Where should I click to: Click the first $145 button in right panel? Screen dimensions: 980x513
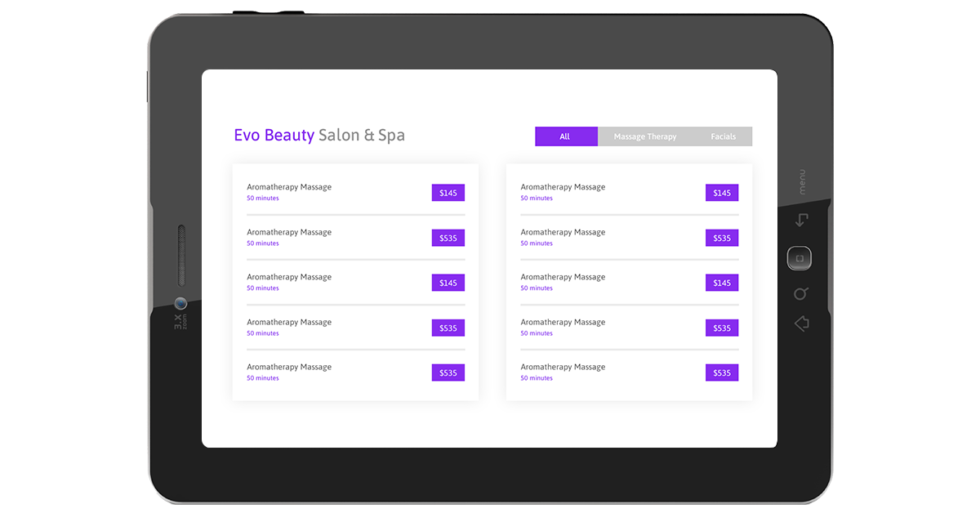(x=722, y=193)
